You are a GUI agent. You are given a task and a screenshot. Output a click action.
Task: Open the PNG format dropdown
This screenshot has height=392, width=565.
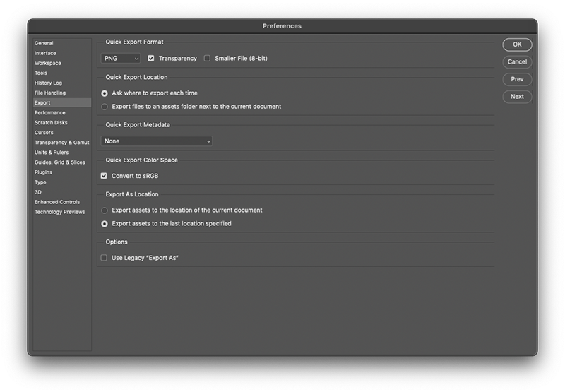(x=121, y=59)
